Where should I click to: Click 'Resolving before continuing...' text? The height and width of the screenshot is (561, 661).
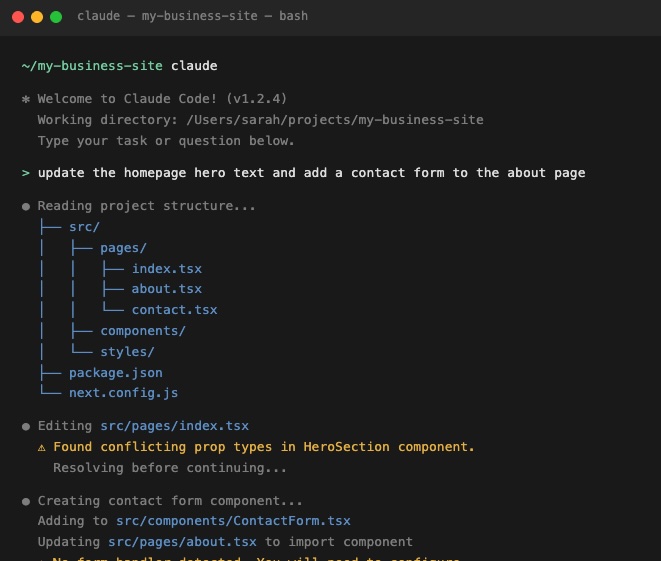[170, 468]
